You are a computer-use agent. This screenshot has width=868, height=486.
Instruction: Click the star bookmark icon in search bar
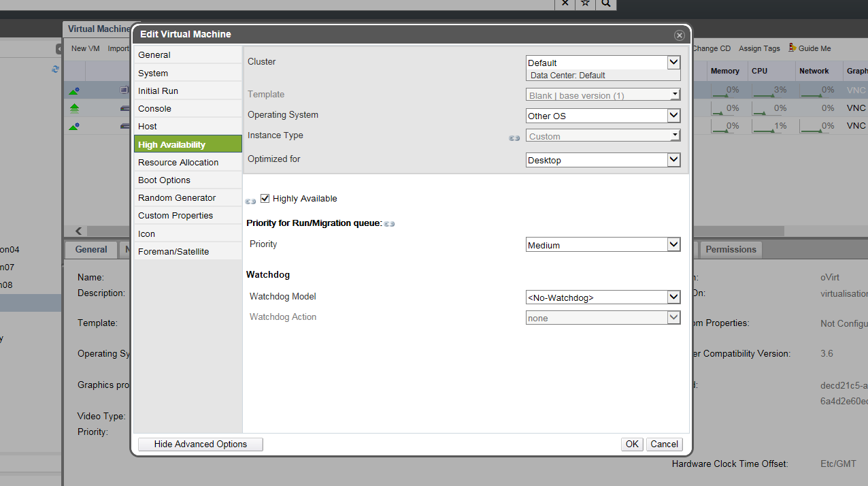point(585,3)
